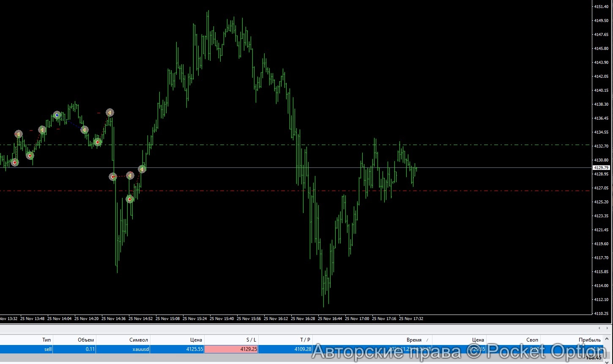
Task: Click the T / P column header
Action: pyautogui.click(x=305, y=340)
